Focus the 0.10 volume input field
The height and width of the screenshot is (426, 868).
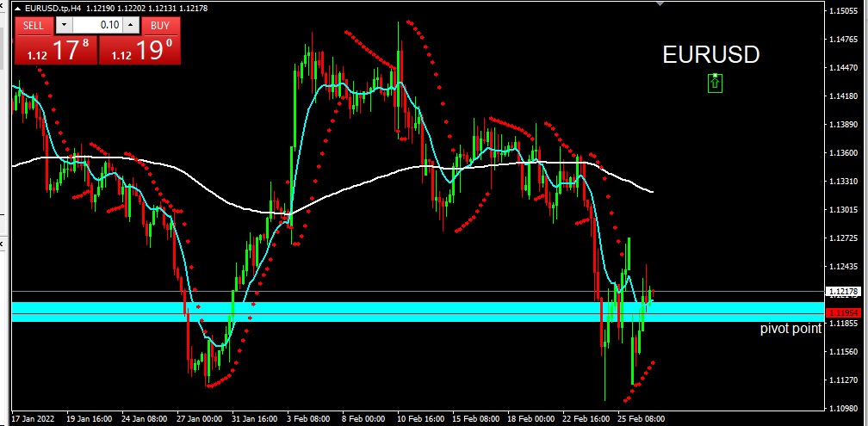pyautogui.click(x=98, y=25)
